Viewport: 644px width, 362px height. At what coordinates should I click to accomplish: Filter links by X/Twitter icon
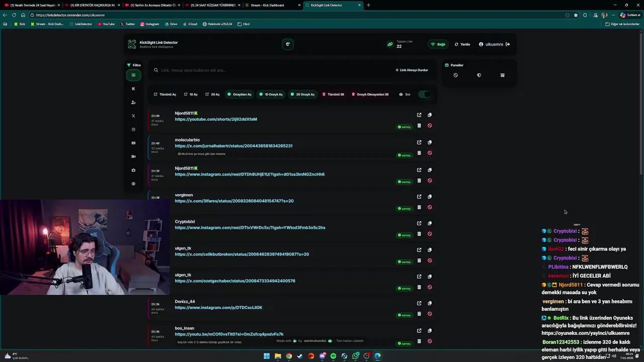[x=133, y=116]
